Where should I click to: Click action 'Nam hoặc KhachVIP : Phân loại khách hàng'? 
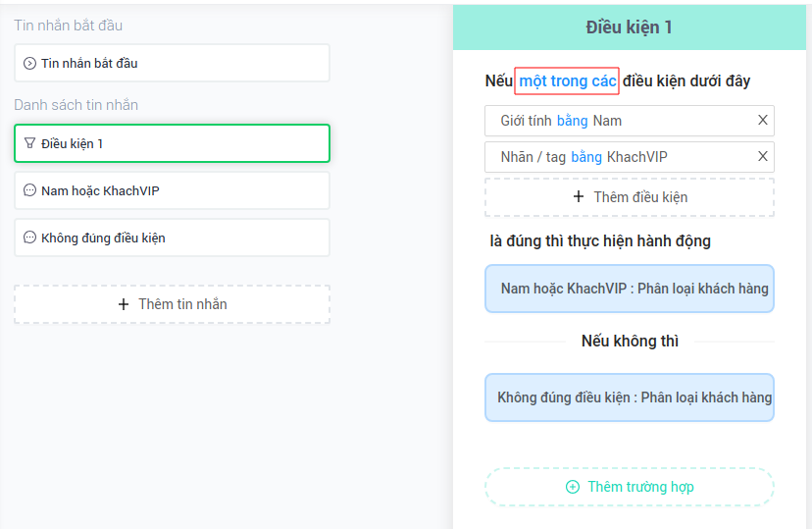630,289
